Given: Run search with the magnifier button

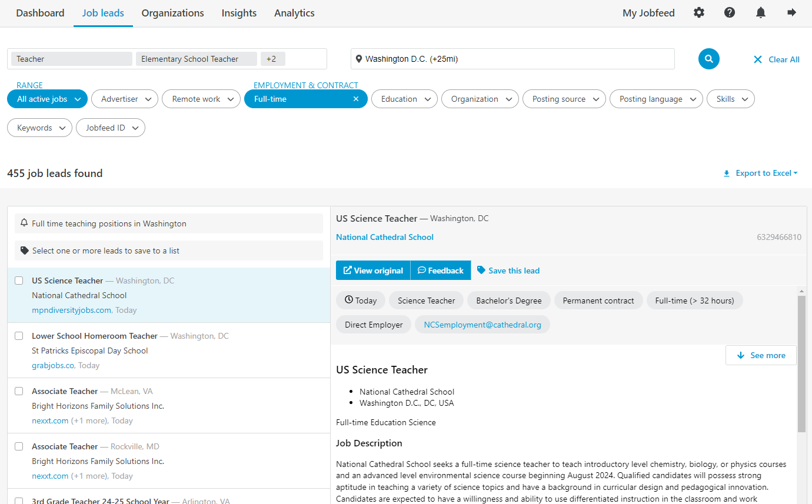Looking at the screenshot, I should pyautogui.click(x=709, y=59).
